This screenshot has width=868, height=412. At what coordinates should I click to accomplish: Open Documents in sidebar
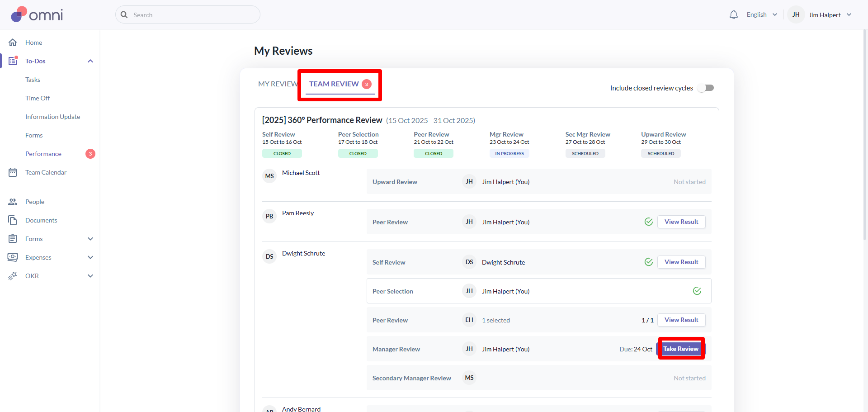[x=41, y=220]
